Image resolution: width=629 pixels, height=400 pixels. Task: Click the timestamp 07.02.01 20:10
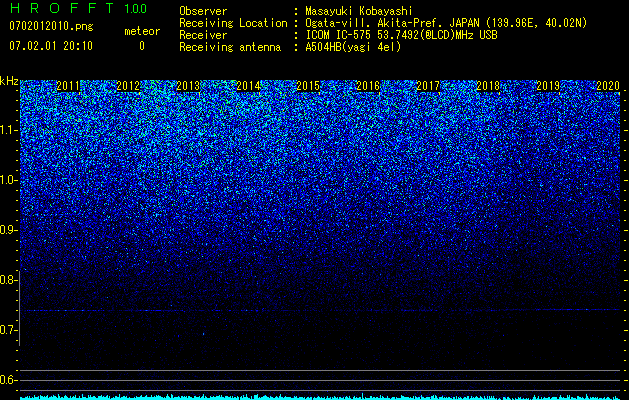click(51, 46)
